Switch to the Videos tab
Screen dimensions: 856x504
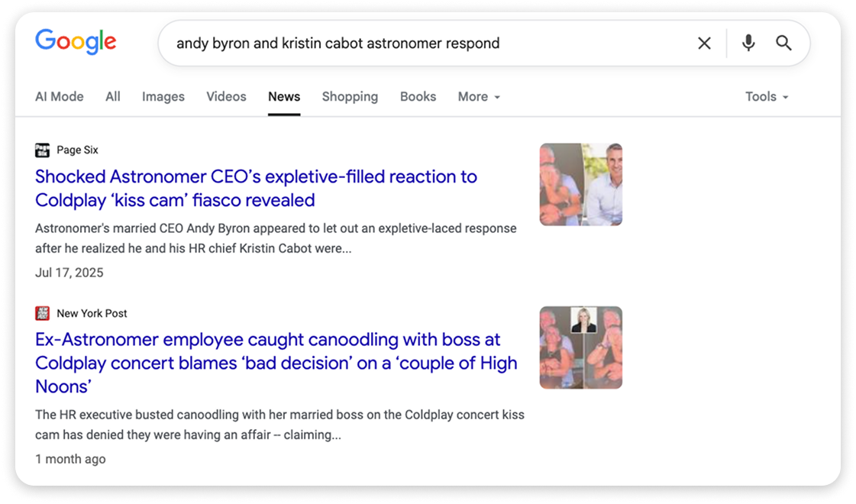pos(225,96)
